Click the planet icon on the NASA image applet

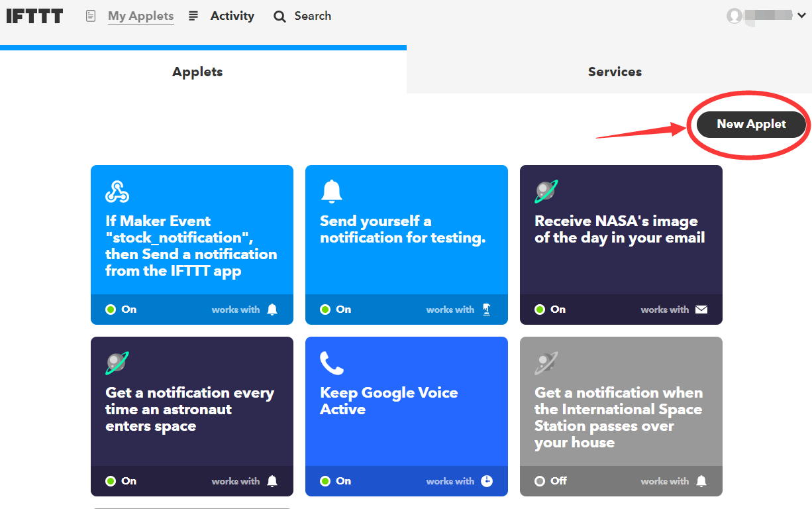pos(546,191)
